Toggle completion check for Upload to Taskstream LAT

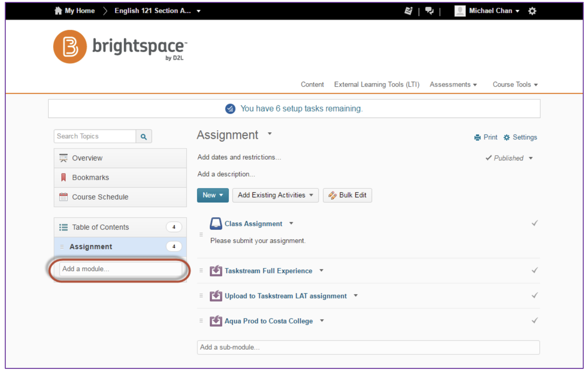(x=535, y=295)
